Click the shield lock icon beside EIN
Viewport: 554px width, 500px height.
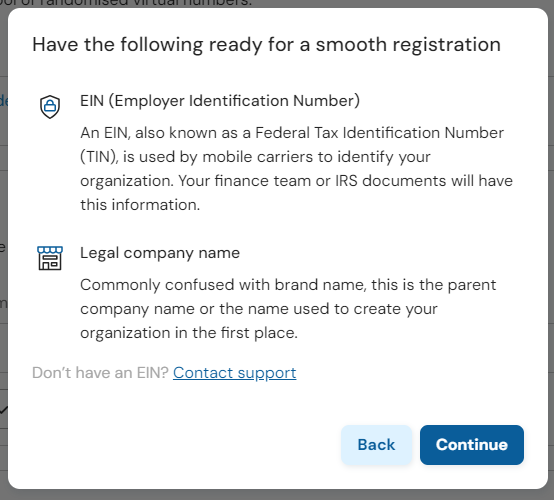tap(50, 106)
